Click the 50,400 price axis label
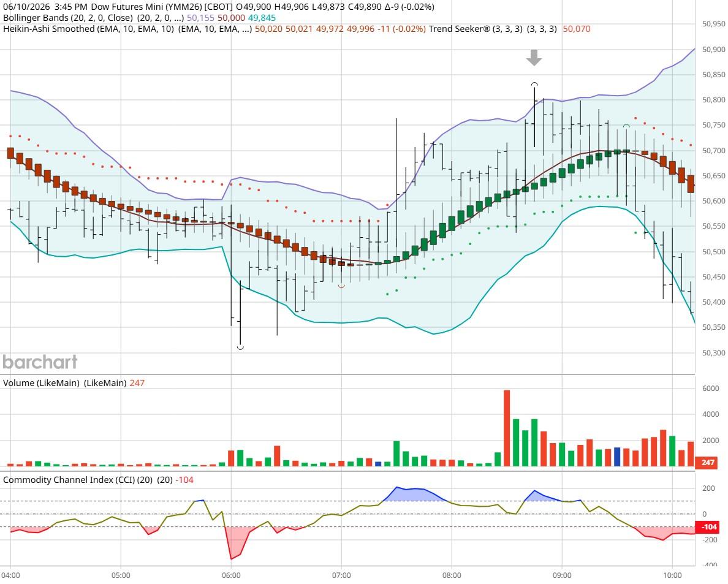Viewport: 728px width, 584px height. pyautogui.click(x=714, y=303)
